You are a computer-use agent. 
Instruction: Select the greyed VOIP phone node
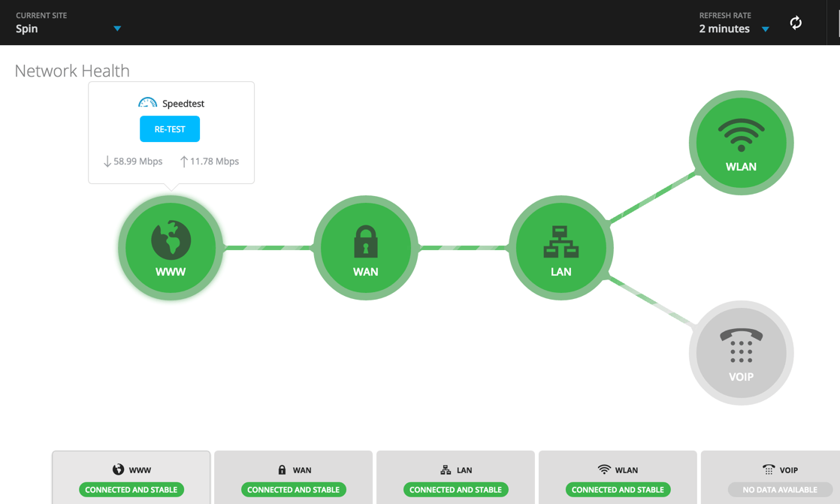(x=742, y=353)
